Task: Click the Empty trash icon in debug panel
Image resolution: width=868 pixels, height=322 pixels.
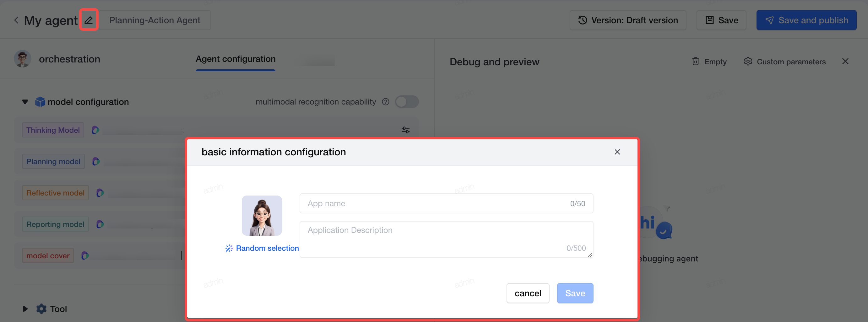Action: pos(696,62)
